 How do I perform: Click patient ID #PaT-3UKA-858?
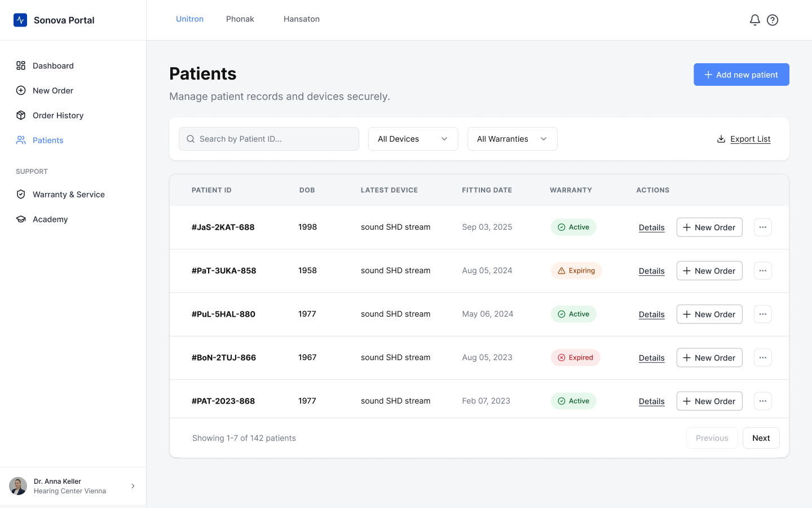point(224,271)
